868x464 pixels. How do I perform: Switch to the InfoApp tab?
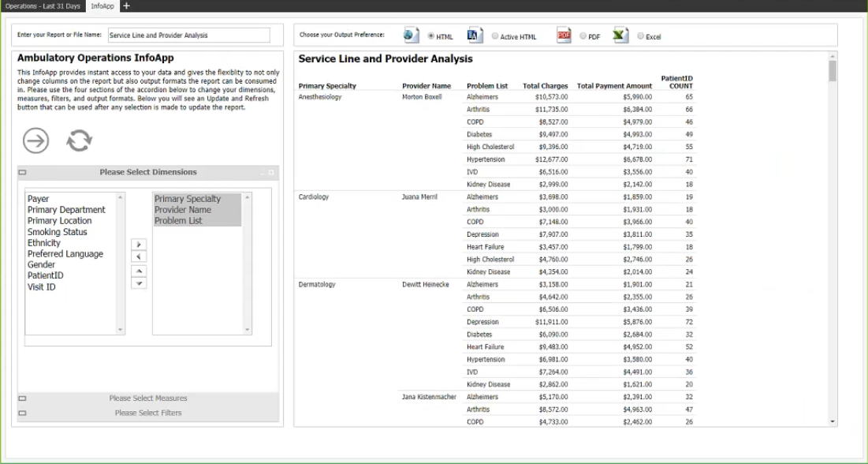[x=102, y=6]
